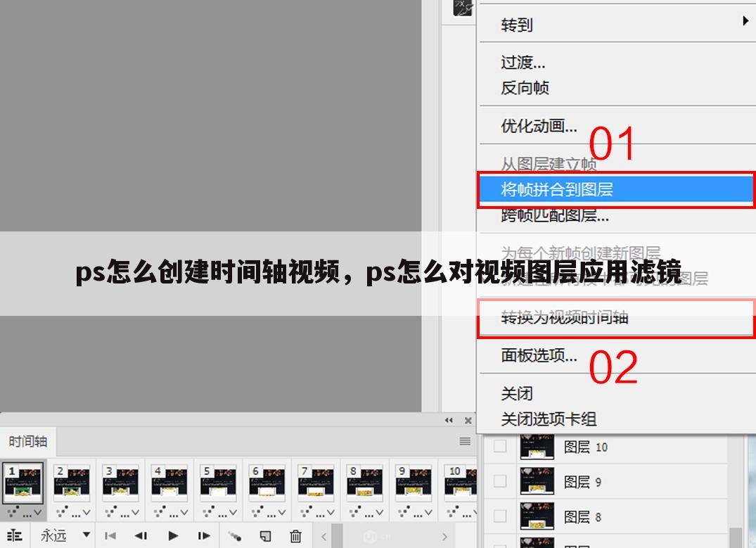This screenshot has height=548, width=756.
Task: Switch to the 时间轴 tab
Action: point(28,441)
